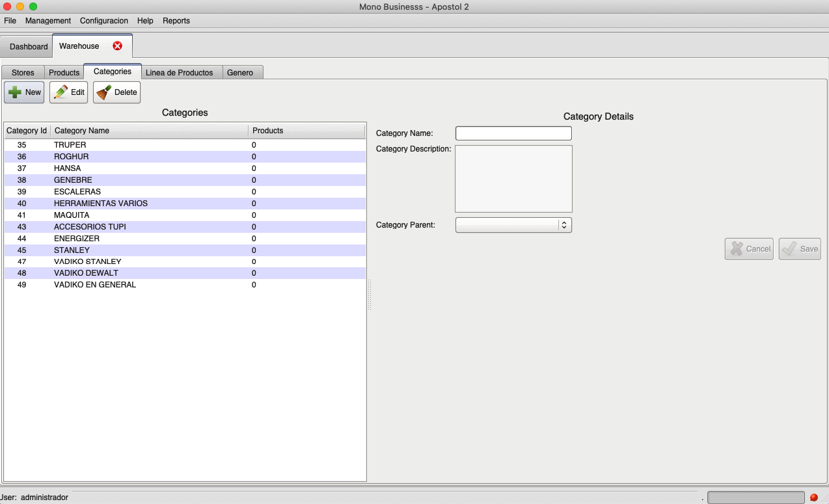829x504 pixels.
Task: Click the Cancel button with X icon
Action: tap(750, 249)
